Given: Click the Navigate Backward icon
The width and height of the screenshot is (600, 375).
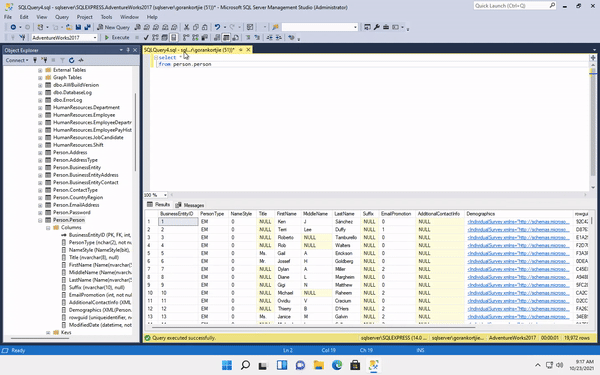Looking at the screenshot, I should coord(13,27).
